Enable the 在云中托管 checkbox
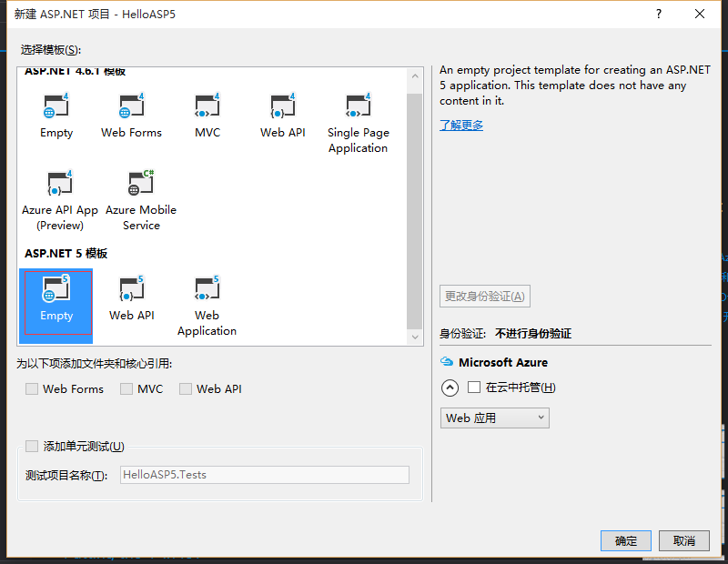This screenshot has height=564, width=728. click(473, 388)
